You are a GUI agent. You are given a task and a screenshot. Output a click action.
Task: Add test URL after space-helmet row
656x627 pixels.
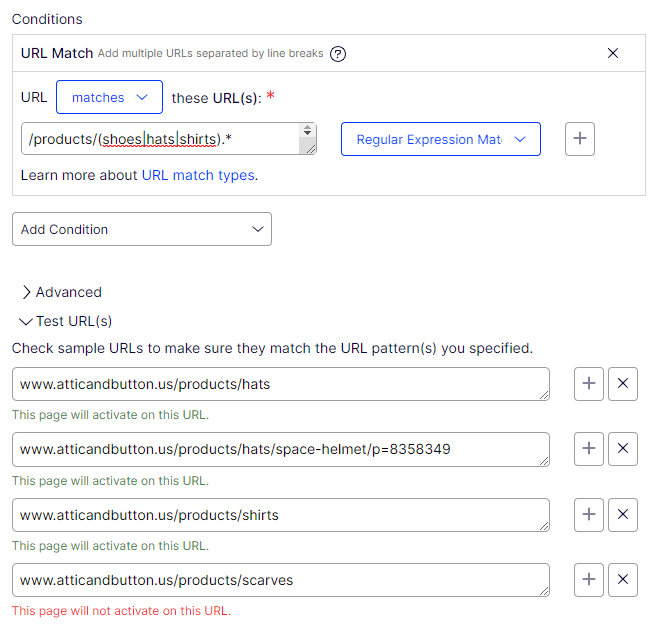[589, 449]
